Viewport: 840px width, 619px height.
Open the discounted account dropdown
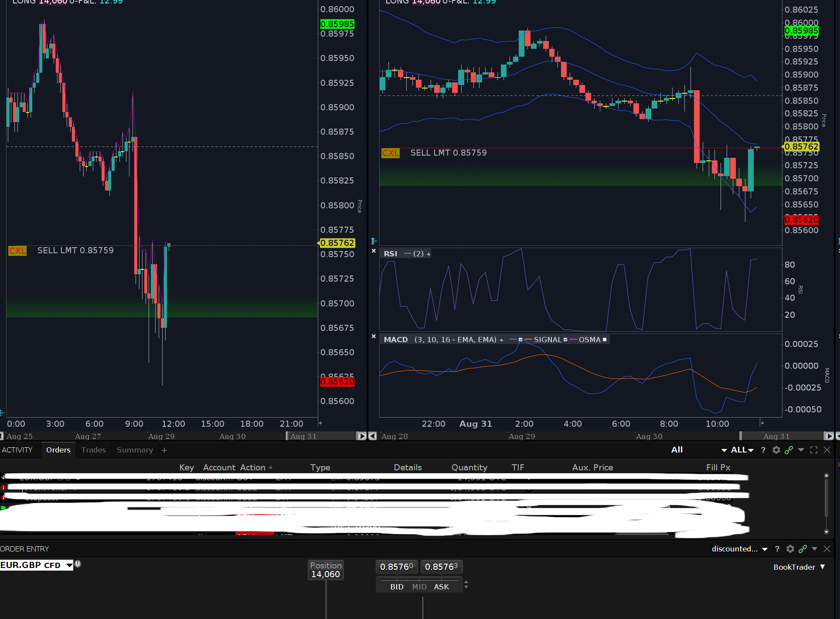click(740, 549)
